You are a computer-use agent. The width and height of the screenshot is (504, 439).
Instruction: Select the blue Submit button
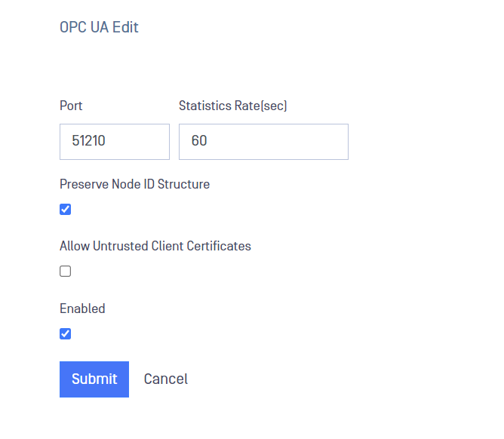[94, 379]
